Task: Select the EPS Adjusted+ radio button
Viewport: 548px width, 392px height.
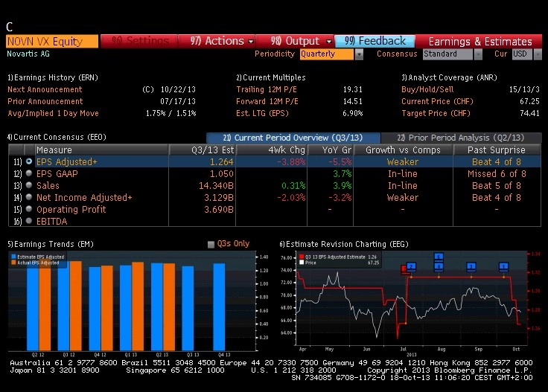Action: point(29,161)
